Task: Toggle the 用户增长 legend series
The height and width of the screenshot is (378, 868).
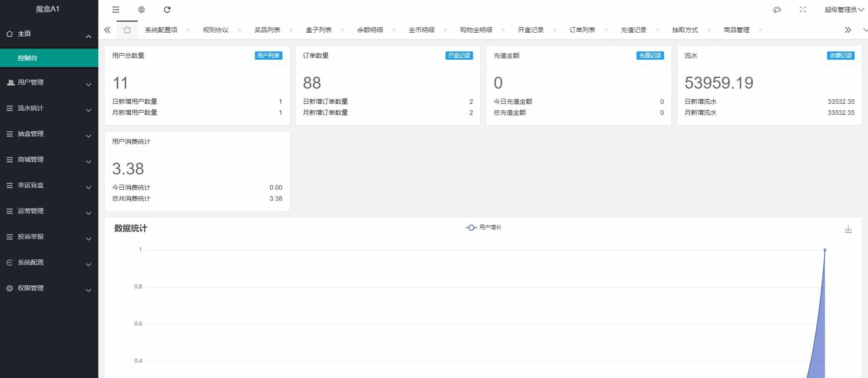Action: pyautogui.click(x=484, y=227)
